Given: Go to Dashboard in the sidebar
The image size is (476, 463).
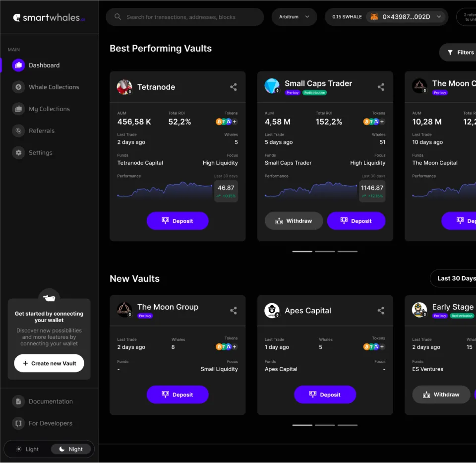Looking at the screenshot, I should 44,66.
